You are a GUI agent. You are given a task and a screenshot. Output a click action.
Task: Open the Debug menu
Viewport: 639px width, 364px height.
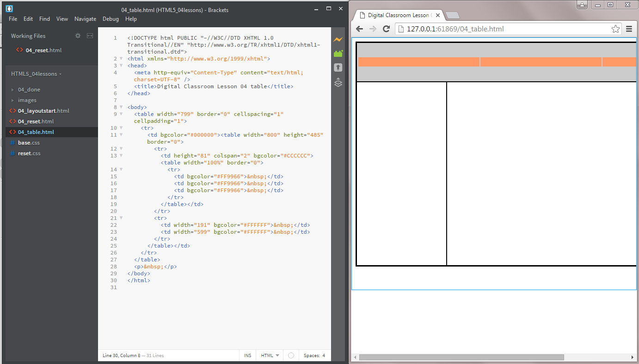111,19
